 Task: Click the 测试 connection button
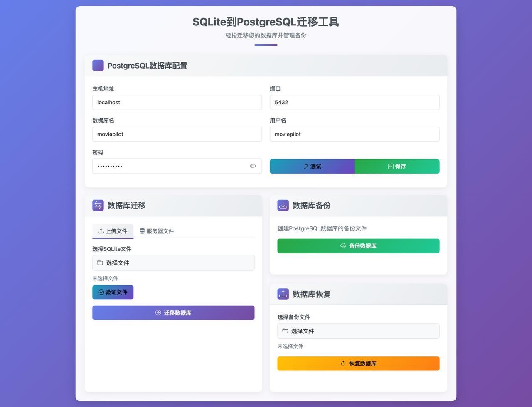pyautogui.click(x=312, y=167)
